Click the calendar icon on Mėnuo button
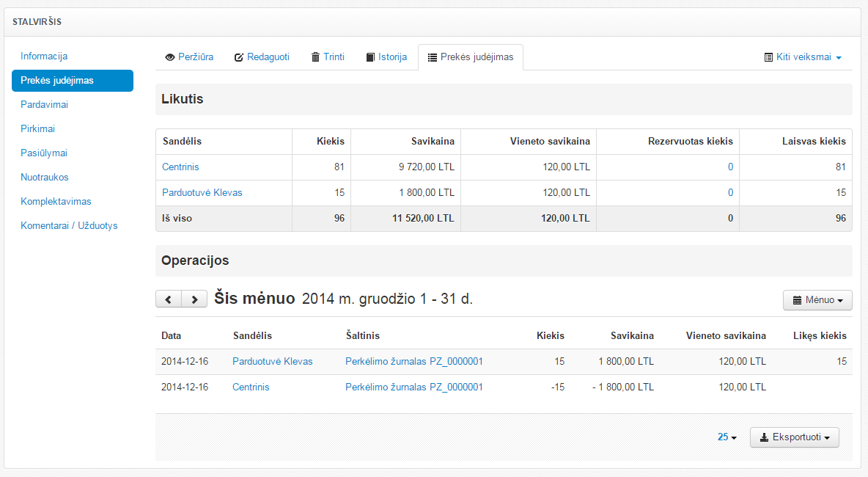 797,300
